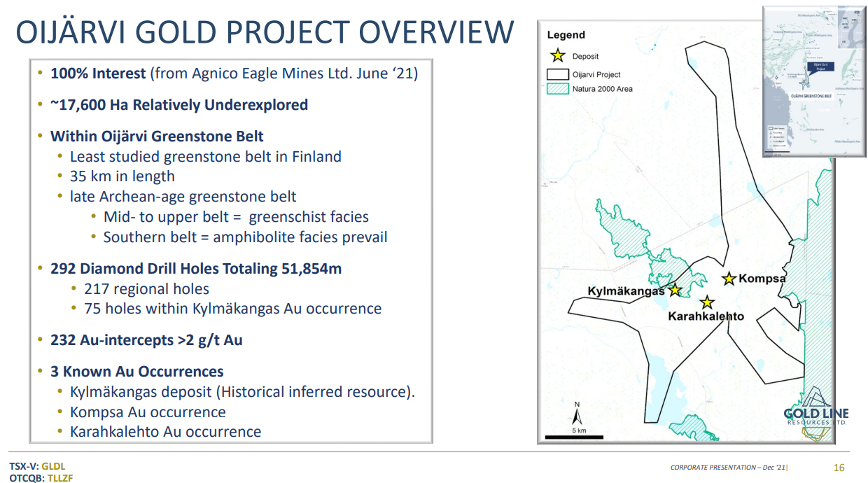
Task: Click the 'Kompsa' map label
Action: click(x=762, y=279)
